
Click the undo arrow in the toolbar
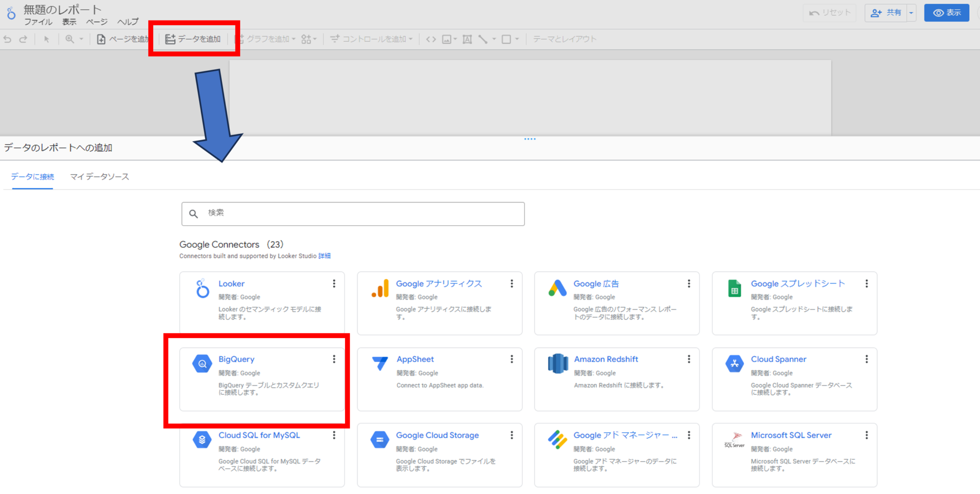8,39
